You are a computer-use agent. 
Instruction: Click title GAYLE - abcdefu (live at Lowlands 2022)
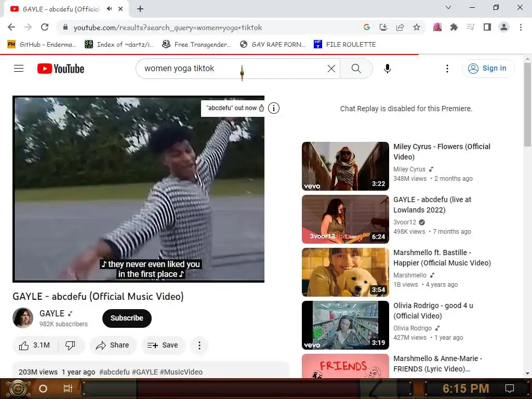[432, 205]
